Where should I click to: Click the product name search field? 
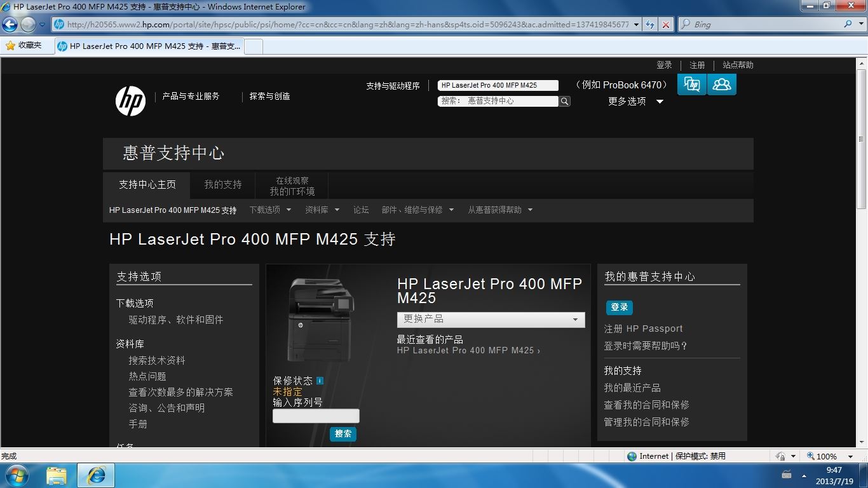click(x=498, y=85)
